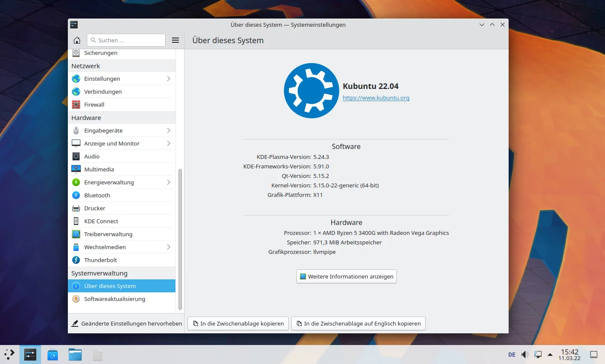Select Drucker in the sidebar
The image size is (605, 364).
(x=121, y=208)
